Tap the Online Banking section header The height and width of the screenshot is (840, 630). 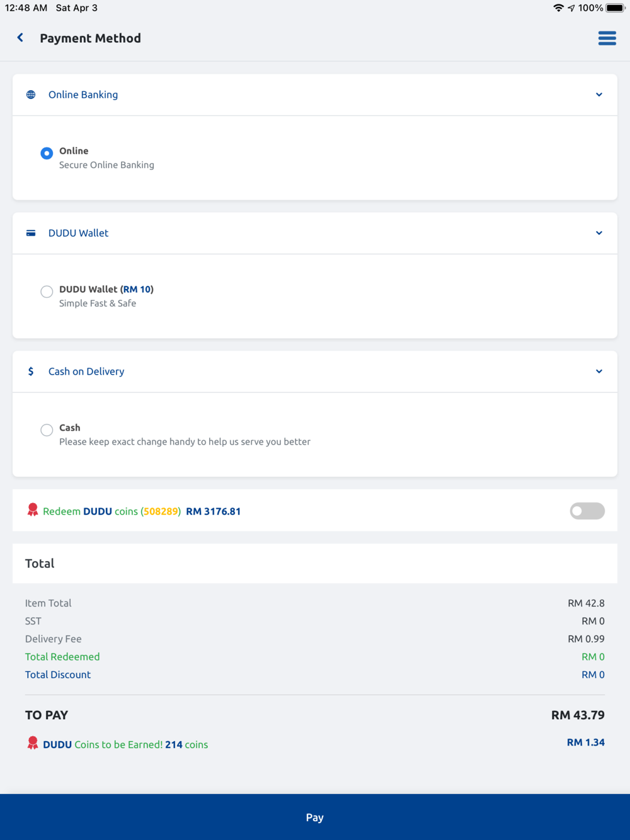pos(83,94)
